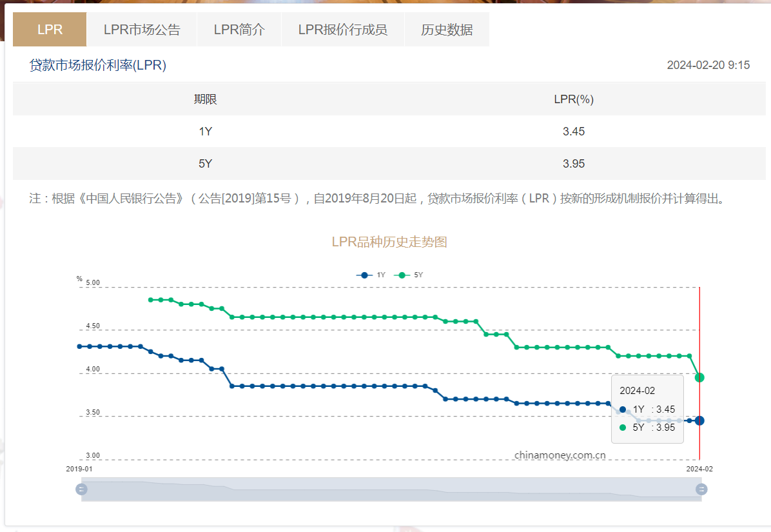
Task: Click the LPR(%) column header
Action: [x=573, y=99]
